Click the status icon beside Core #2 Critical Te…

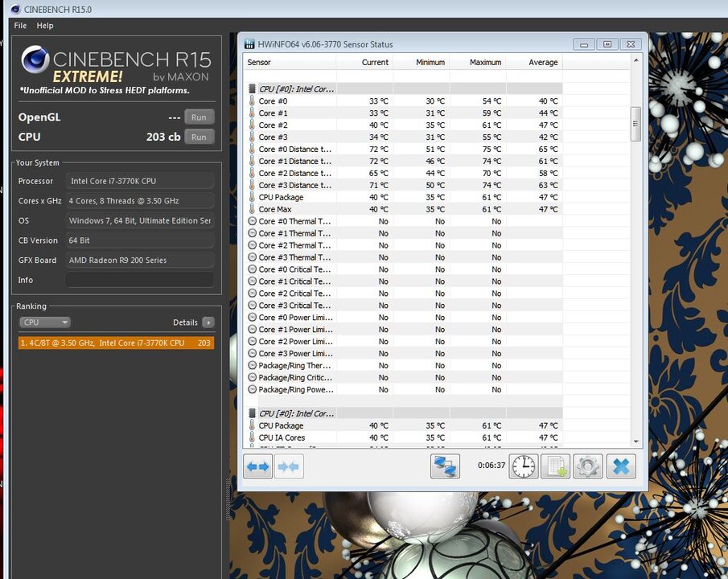pyautogui.click(x=252, y=294)
